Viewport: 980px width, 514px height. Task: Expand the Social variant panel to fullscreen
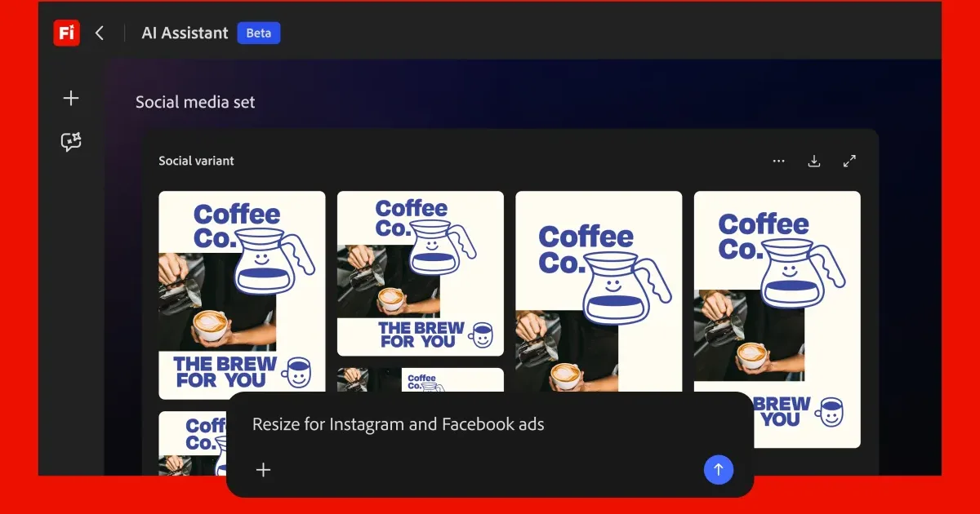coord(849,162)
